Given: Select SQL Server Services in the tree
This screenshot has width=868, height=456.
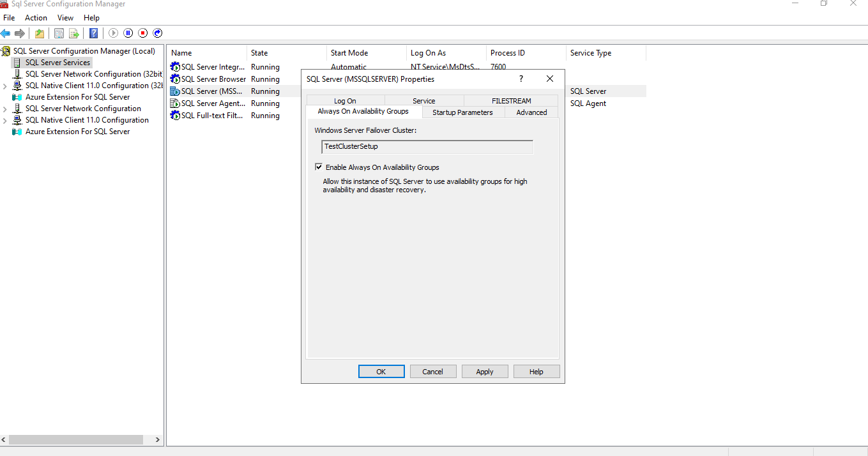Looking at the screenshot, I should 57,63.
